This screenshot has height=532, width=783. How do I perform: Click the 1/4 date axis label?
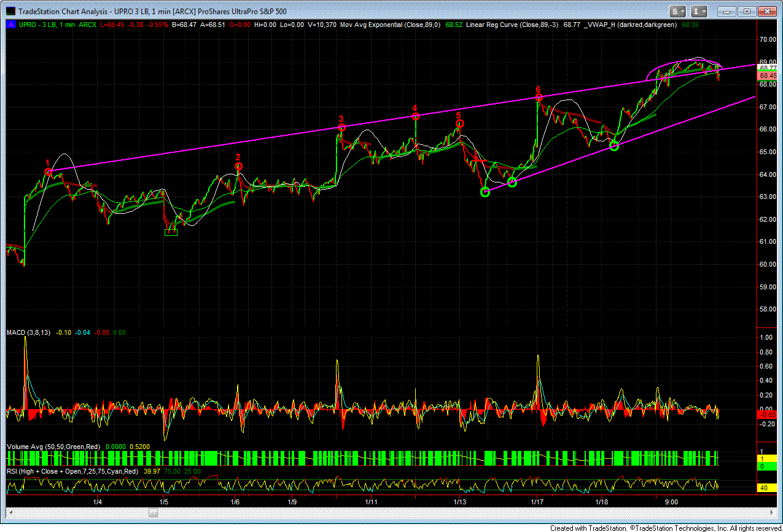tap(98, 502)
